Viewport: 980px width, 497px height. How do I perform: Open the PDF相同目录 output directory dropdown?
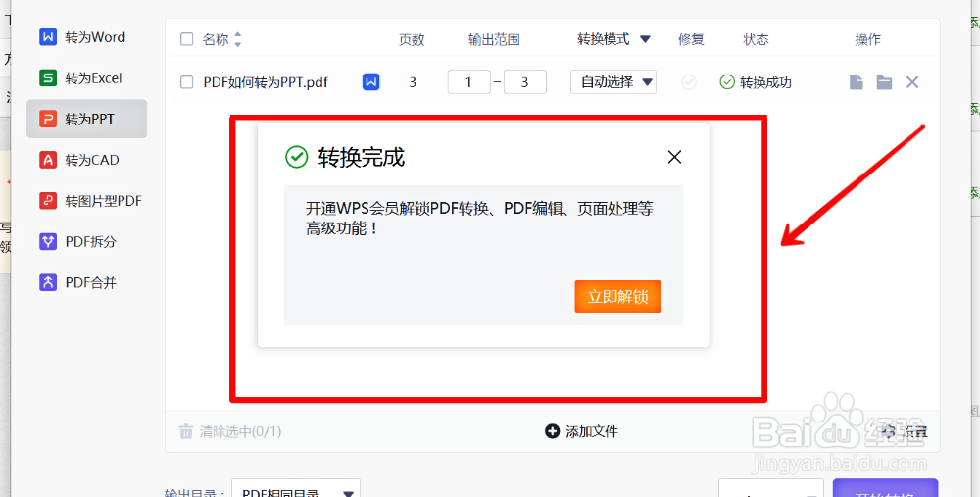point(296,489)
